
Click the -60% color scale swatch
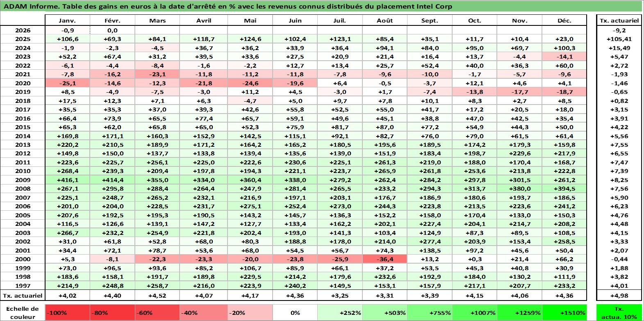pos(157,312)
